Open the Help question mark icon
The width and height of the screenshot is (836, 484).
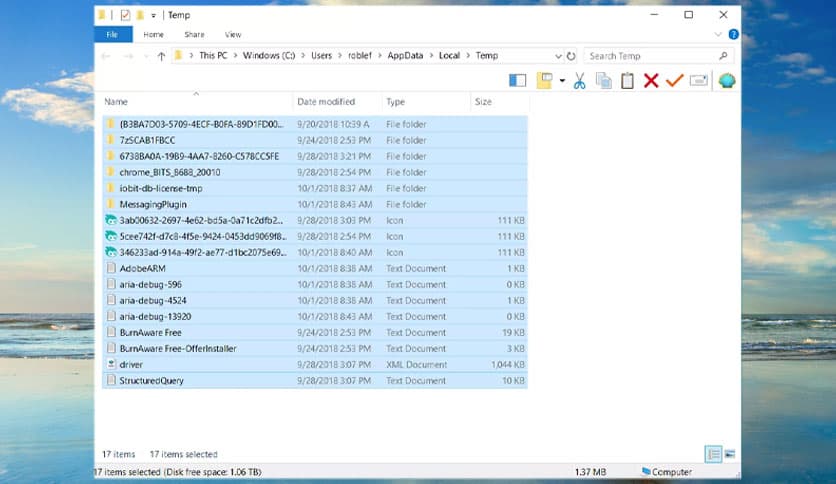click(733, 35)
